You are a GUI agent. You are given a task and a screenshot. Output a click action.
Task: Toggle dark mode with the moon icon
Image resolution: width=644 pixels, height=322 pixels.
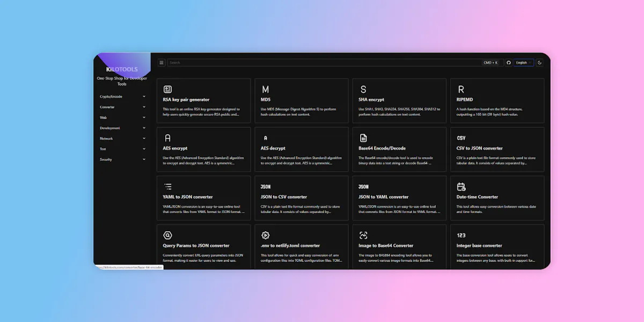[x=540, y=63]
